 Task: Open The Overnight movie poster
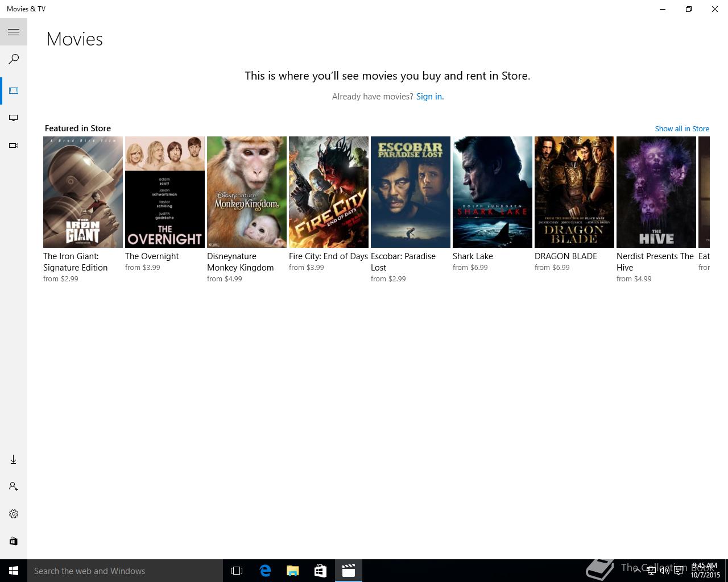point(165,192)
